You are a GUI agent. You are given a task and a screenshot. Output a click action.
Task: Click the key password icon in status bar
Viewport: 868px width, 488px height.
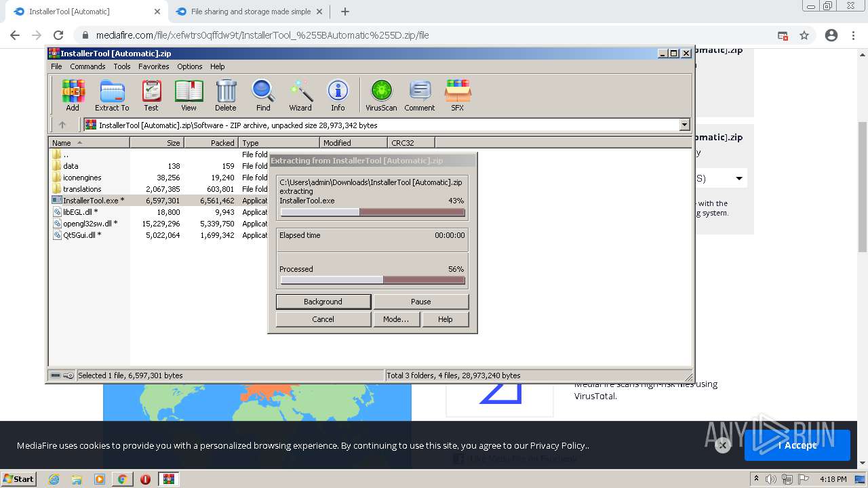(68, 375)
